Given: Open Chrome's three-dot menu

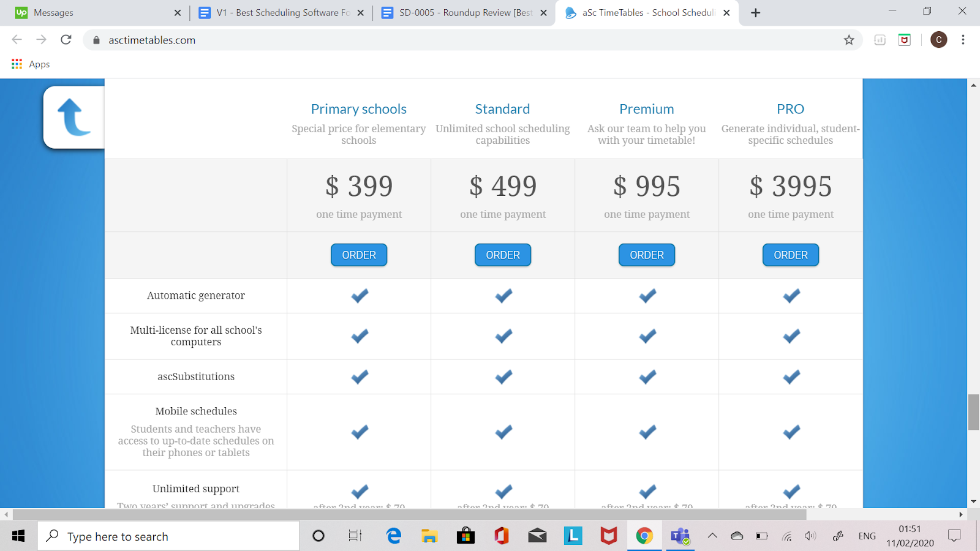Looking at the screenshot, I should pyautogui.click(x=963, y=39).
